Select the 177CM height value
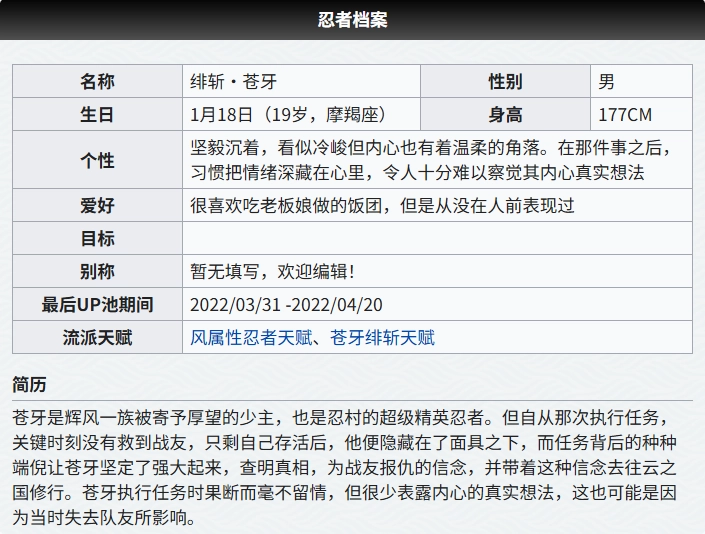The image size is (705, 534). point(624,114)
